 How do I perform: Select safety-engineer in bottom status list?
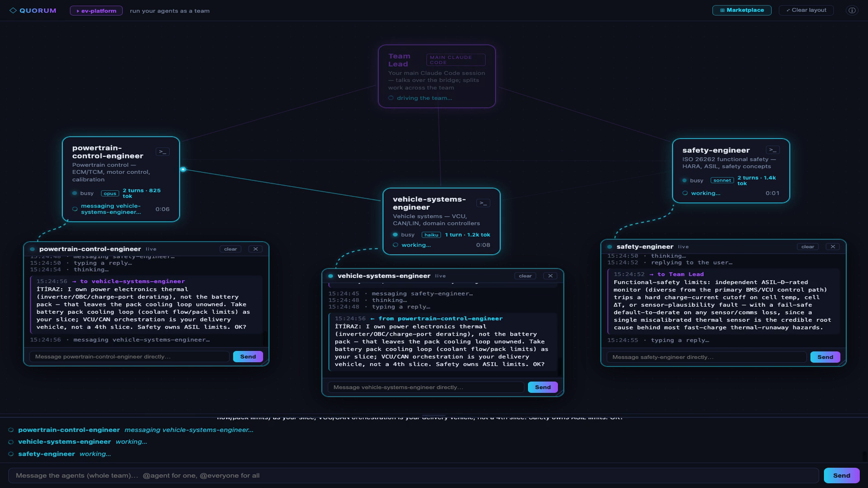point(47,454)
